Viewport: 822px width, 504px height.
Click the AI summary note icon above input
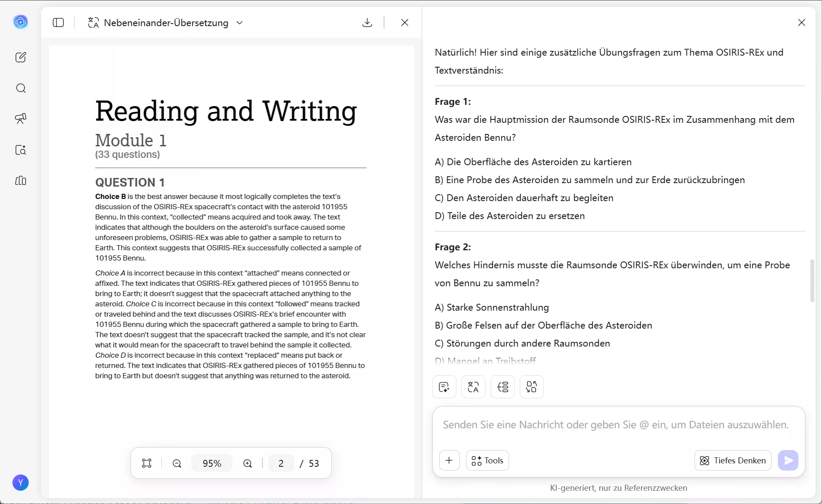point(444,387)
